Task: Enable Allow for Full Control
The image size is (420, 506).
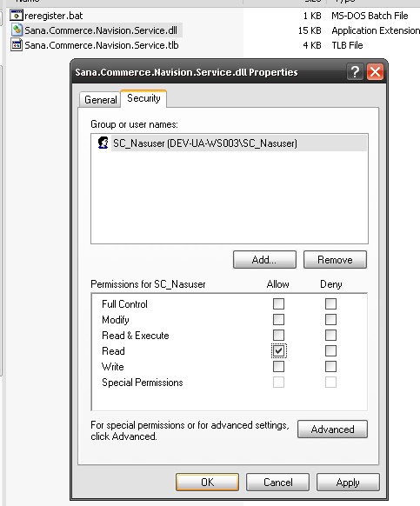Action: click(278, 303)
